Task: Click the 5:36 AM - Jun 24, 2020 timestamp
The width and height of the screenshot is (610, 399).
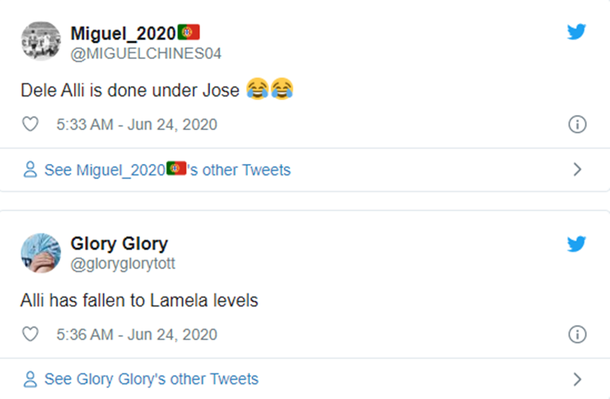Action: (x=137, y=334)
